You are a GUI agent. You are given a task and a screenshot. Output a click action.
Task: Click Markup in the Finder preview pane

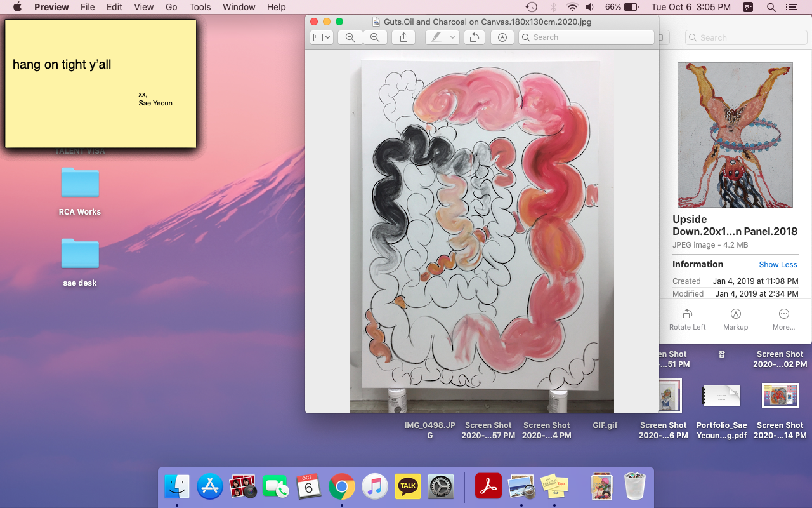tap(736, 319)
